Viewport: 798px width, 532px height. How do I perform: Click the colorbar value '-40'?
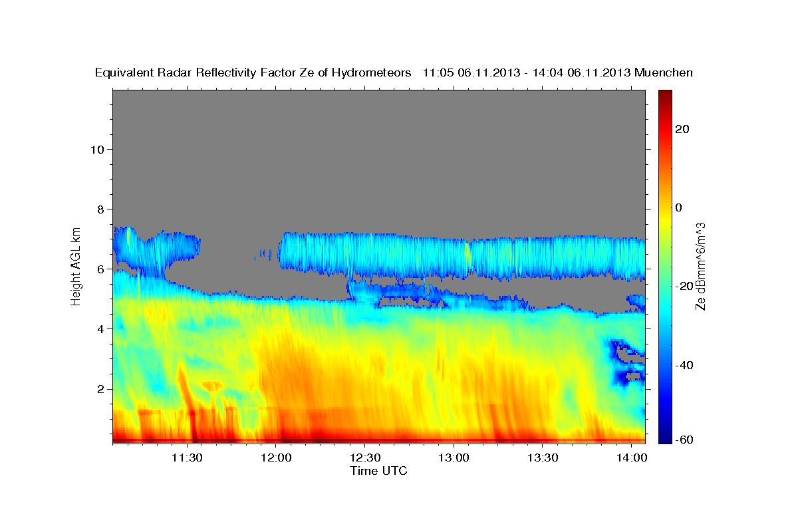pyautogui.click(x=683, y=365)
